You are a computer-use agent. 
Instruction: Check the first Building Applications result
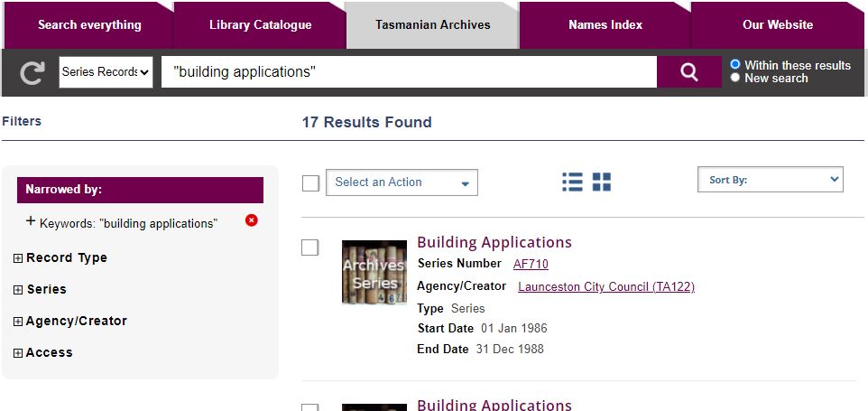(309, 248)
